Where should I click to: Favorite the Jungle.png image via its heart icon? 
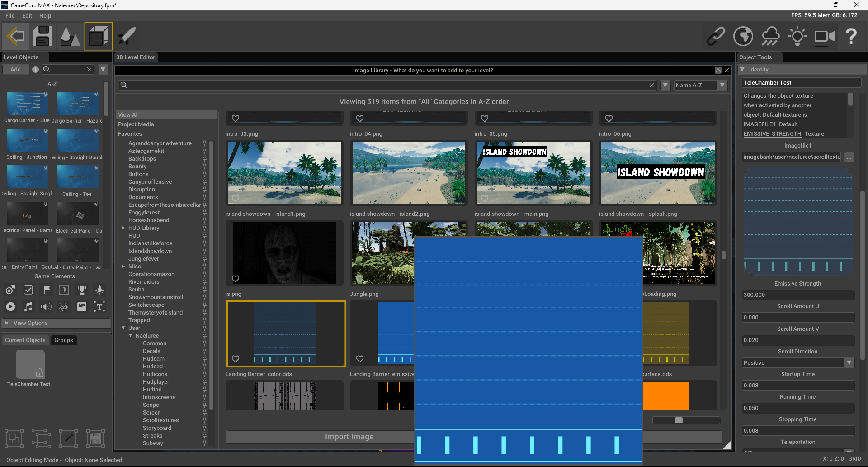[x=359, y=279]
